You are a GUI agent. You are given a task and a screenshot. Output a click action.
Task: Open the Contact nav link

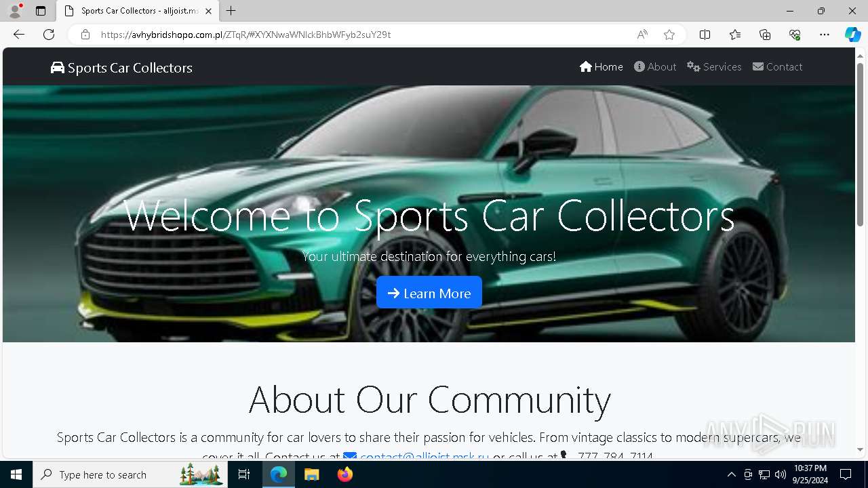coord(777,66)
